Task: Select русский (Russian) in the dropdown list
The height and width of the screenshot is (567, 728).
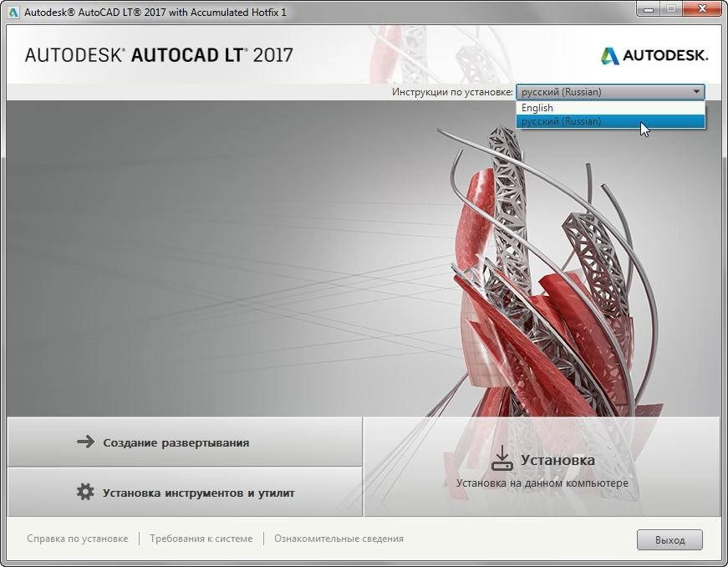Action: 610,121
